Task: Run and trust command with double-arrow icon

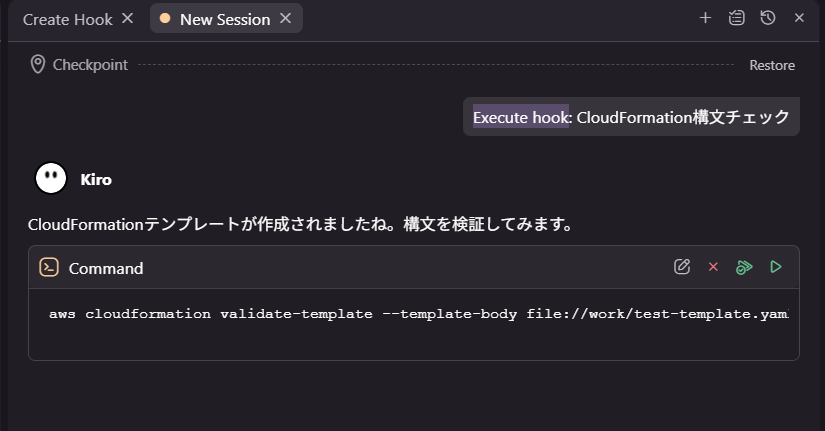Action: pos(743,267)
